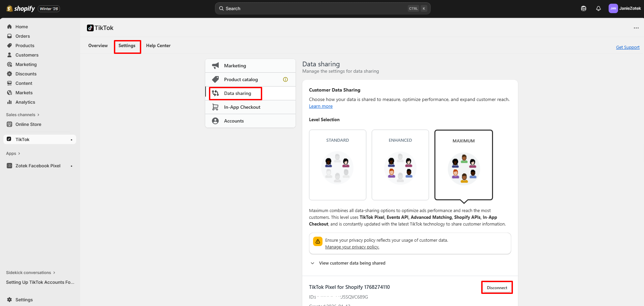Viewport: 644px width, 306px height.
Task: Select the Maximum data sharing level
Action: 463,165
